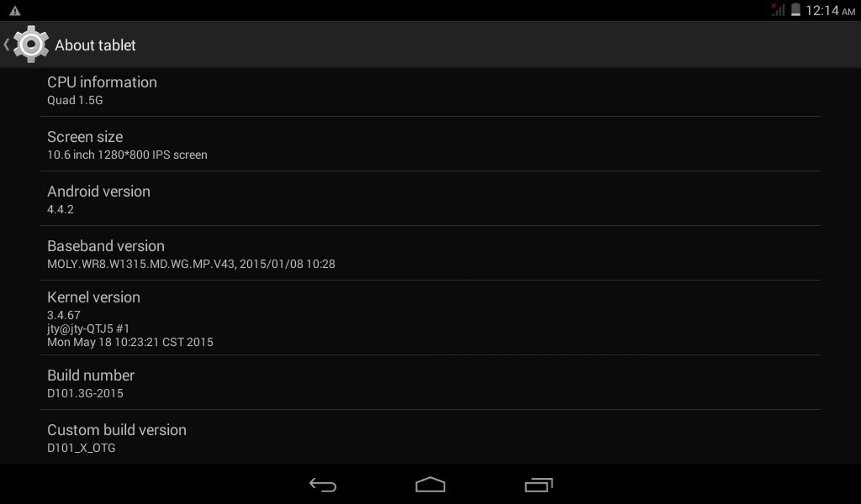The width and height of the screenshot is (861, 504).
Task: Tap the Settings gear icon
Action: coord(31,45)
